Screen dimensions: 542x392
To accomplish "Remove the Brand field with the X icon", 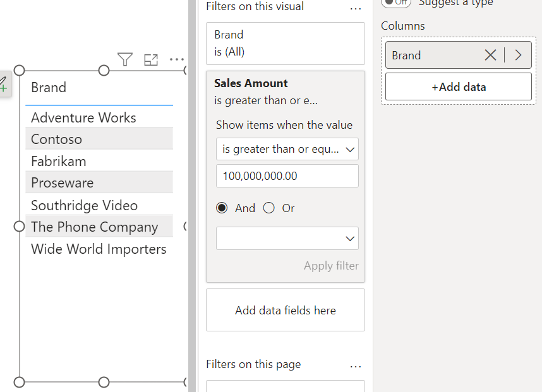I will click(x=491, y=55).
